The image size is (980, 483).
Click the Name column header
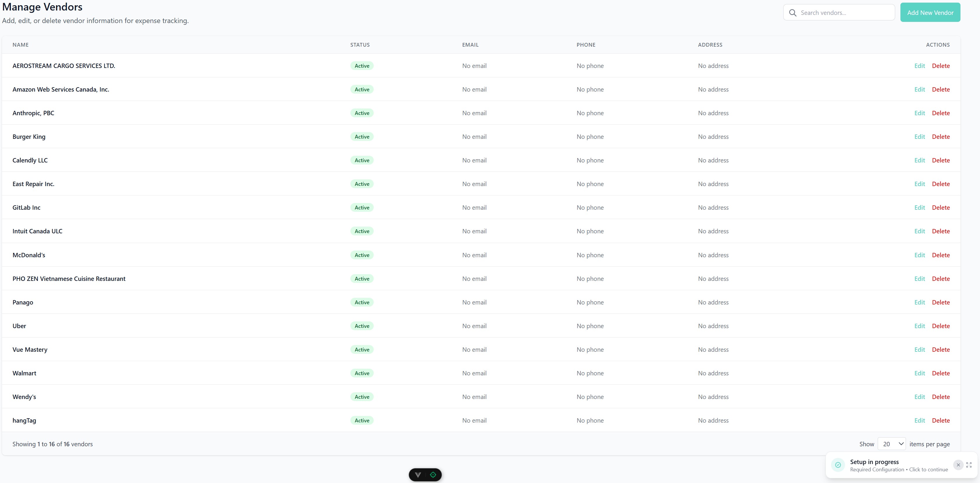[20, 45]
